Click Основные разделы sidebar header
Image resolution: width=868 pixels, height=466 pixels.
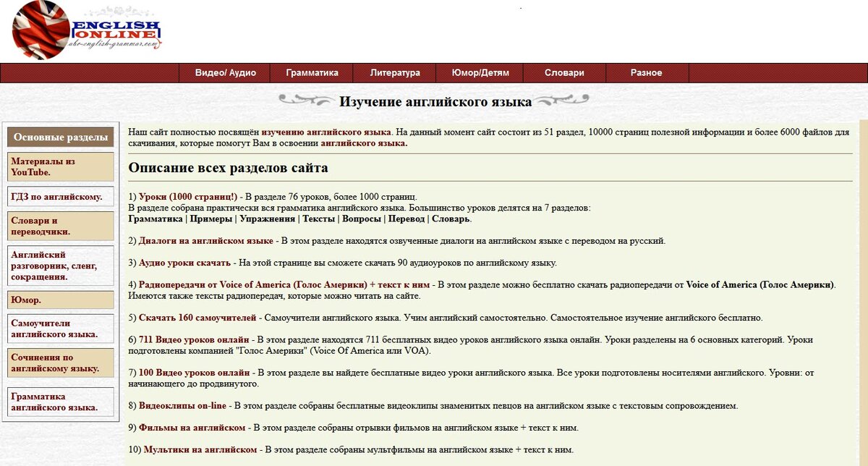61,137
